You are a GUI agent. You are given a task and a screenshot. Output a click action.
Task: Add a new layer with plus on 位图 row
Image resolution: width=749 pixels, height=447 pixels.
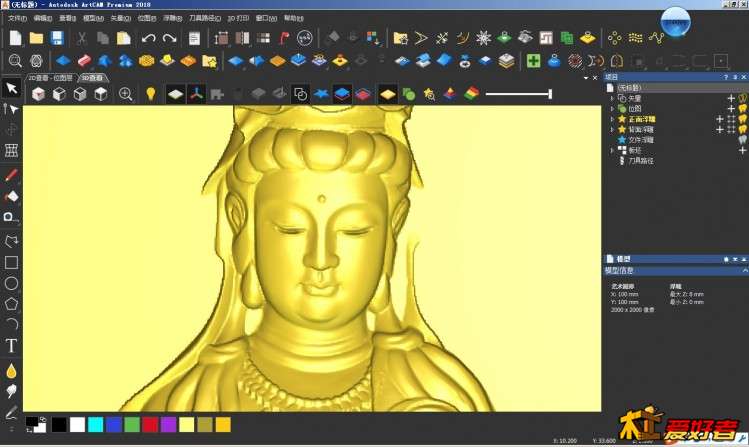(x=731, y=108)
